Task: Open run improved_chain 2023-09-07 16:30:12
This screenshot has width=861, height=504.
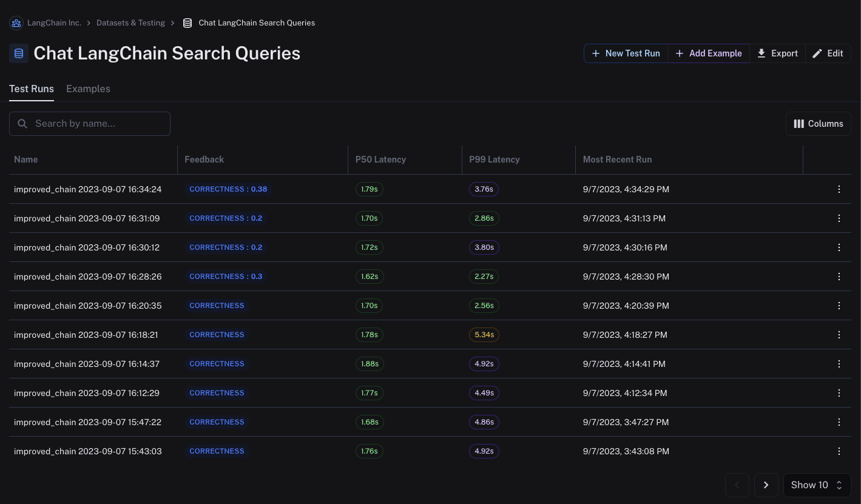Action: click(x=87, y=247)
